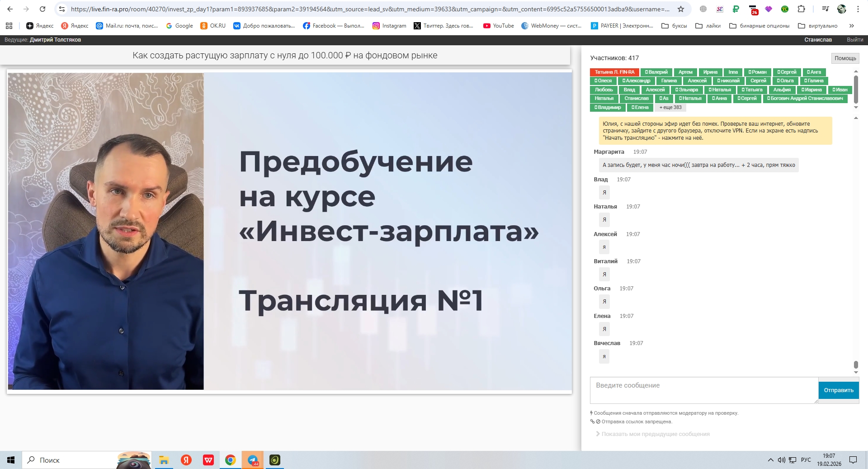Open the media controls music icon

point(825,9)
